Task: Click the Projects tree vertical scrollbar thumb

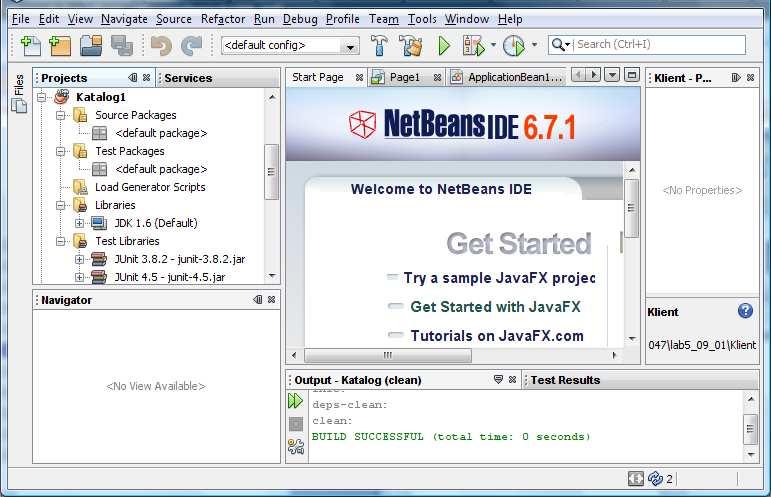Action: (x=271, y=172)
